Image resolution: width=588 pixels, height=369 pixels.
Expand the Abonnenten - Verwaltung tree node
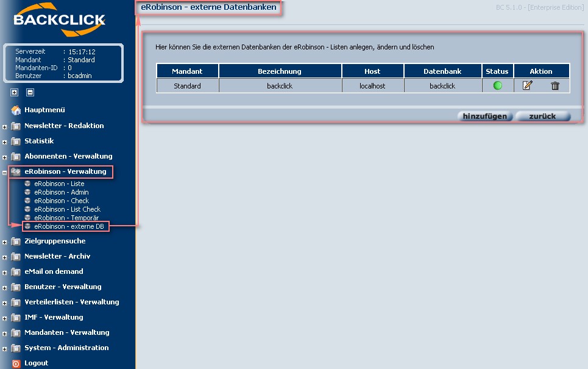click(x=4, y=157)
